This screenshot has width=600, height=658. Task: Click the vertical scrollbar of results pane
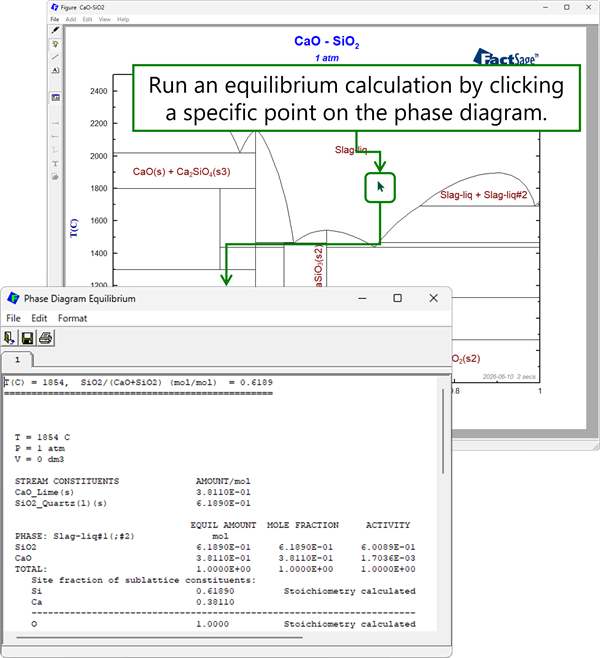(443, 431)
